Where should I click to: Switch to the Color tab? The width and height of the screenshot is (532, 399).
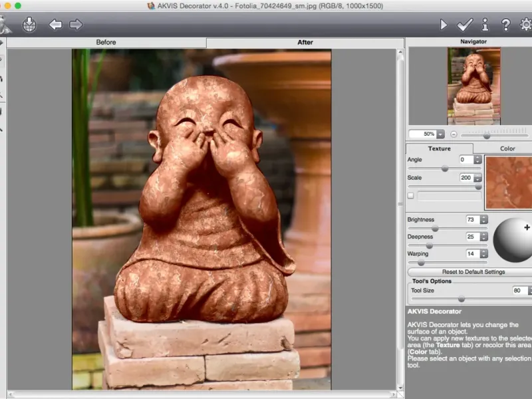pyautogui.click(x=507, y=149)
